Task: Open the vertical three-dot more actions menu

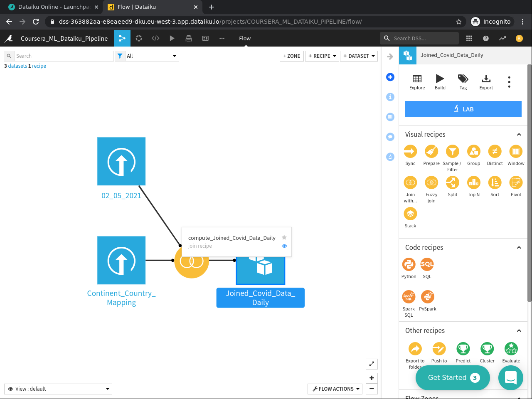Action: 509,82
